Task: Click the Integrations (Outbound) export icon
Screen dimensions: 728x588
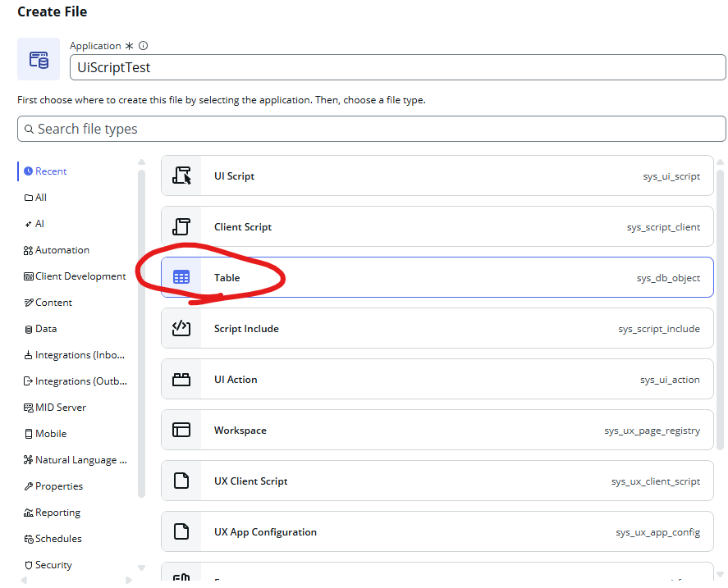Action: pyautogui.click(x=29, y=381)
